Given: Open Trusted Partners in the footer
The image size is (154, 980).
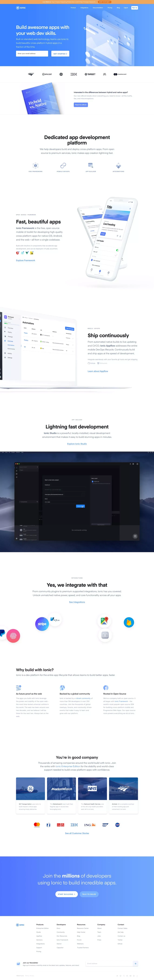Looking at the screenshot, I should pos(83,947).
